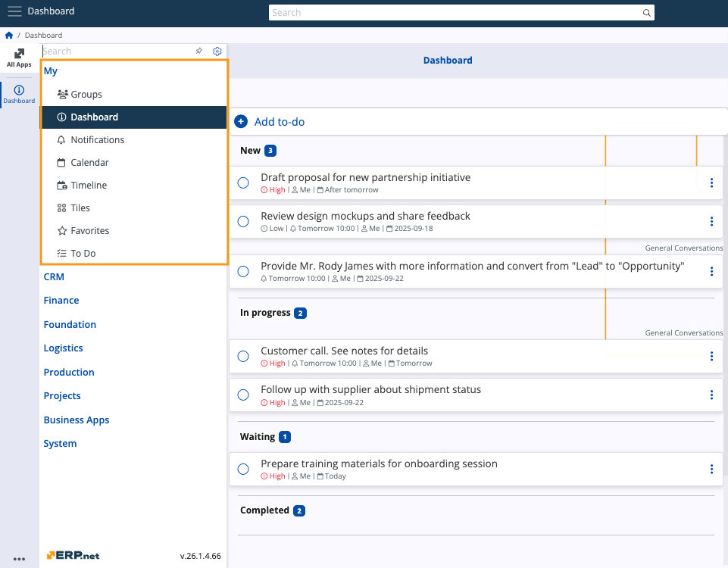
Task: Mark Customer call task as complete
Action: pos(243,357)
